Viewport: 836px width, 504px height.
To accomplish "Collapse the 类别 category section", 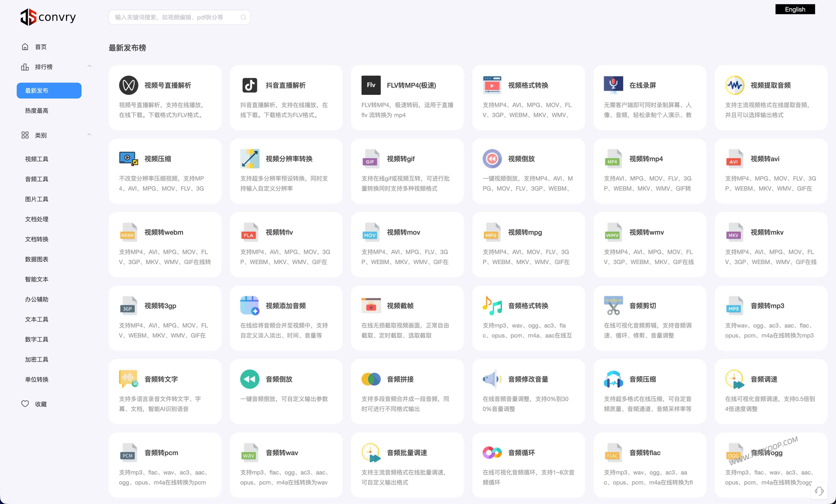I will (89, 135).
